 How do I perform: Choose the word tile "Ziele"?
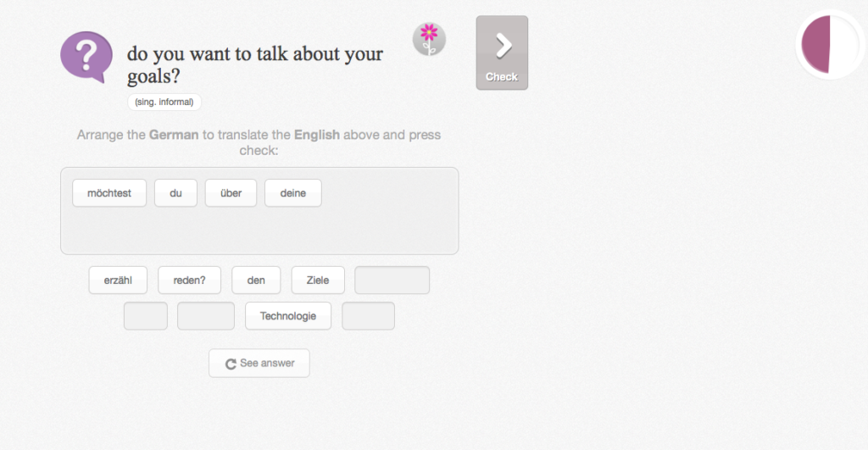coord(318,281)
